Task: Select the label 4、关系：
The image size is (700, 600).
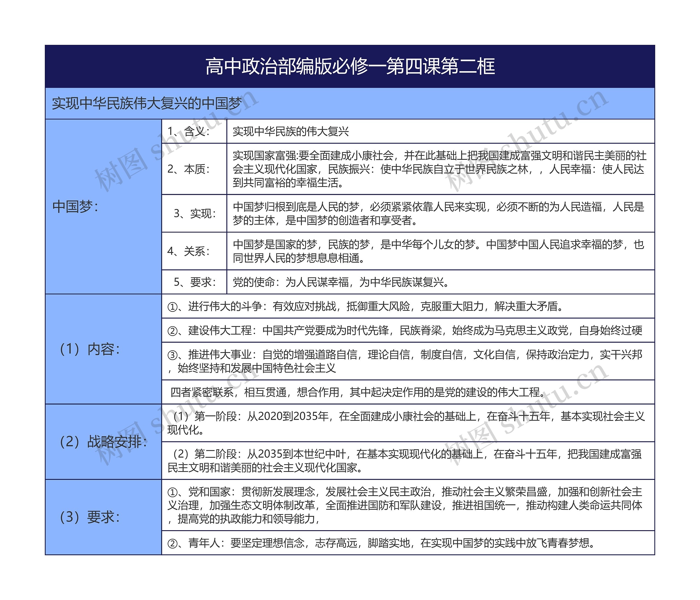Action: click(x=189, y=251)
